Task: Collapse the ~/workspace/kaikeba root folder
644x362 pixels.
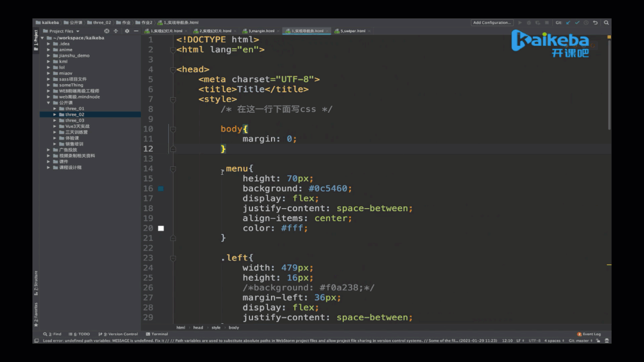Action: tap(42, 38)
